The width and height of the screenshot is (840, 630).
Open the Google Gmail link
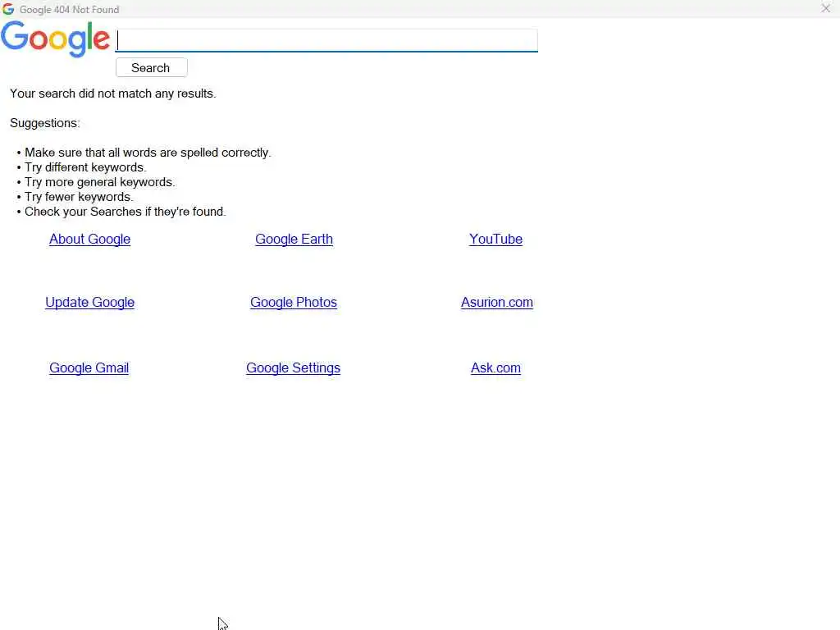[x=89, y=368]
